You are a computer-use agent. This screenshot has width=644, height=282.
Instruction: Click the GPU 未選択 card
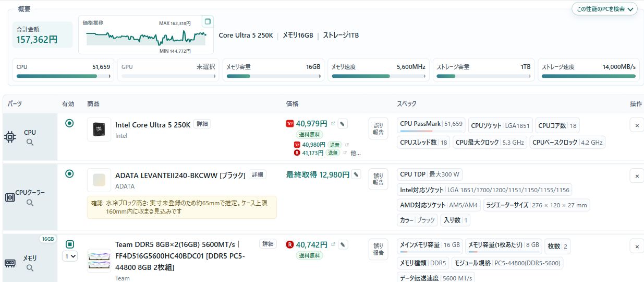[168, 69]
